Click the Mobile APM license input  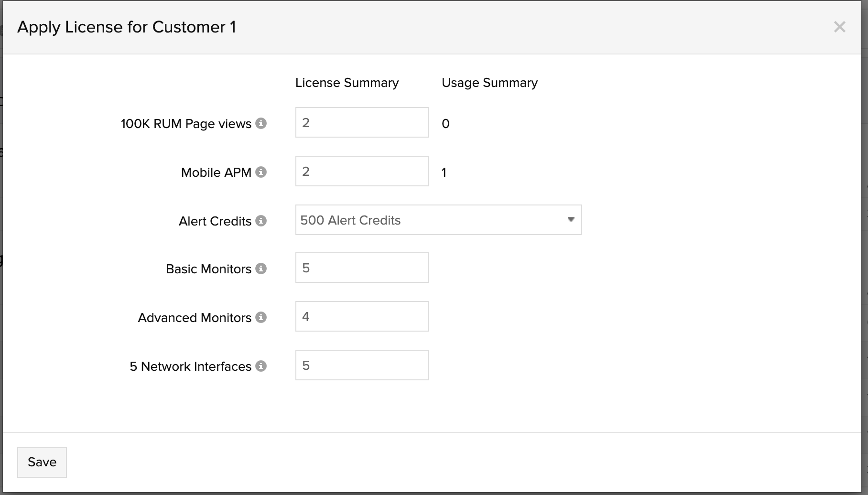click(x=362, y=172)
